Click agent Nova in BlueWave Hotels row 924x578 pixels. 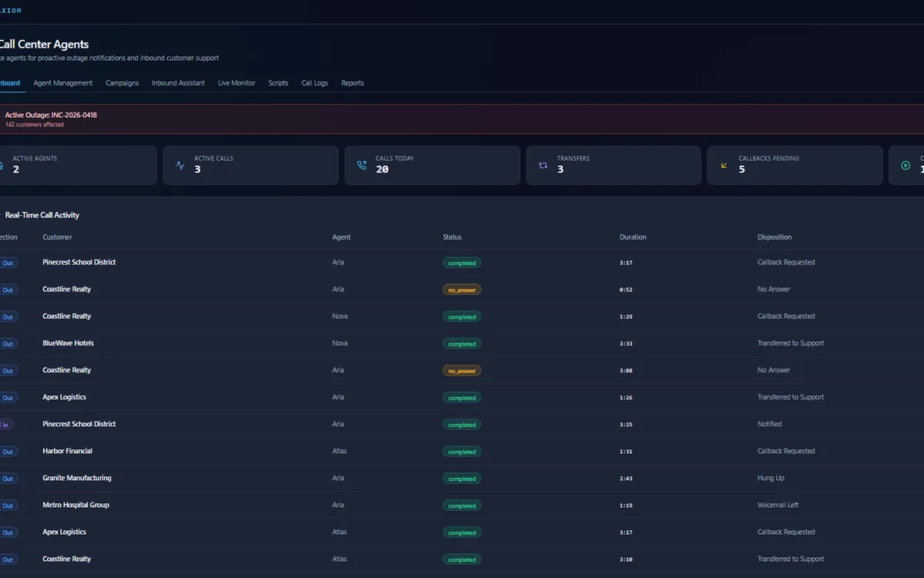point(340,343)
